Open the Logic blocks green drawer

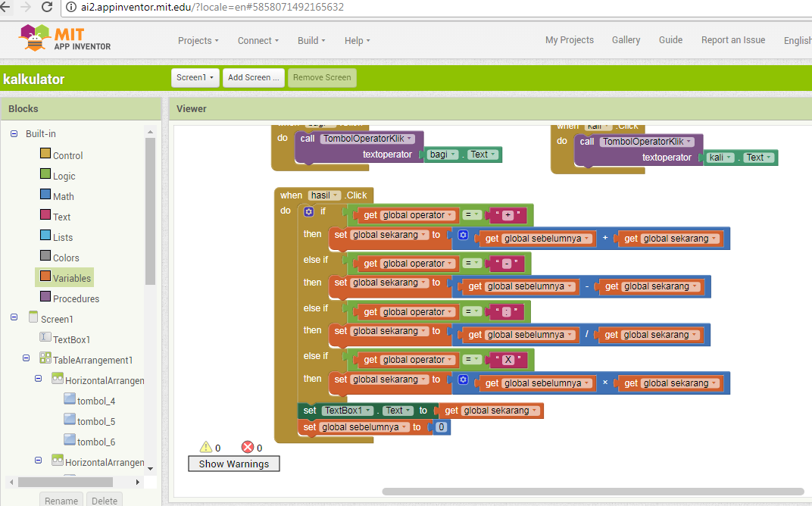(45, 173)
